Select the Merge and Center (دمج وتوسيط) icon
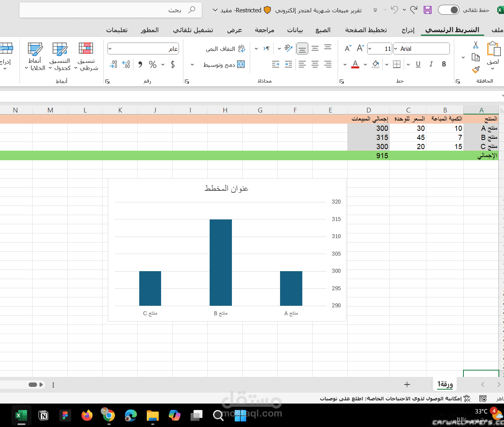The width and height of the screenshot is (504, 427). click(241, 64)
